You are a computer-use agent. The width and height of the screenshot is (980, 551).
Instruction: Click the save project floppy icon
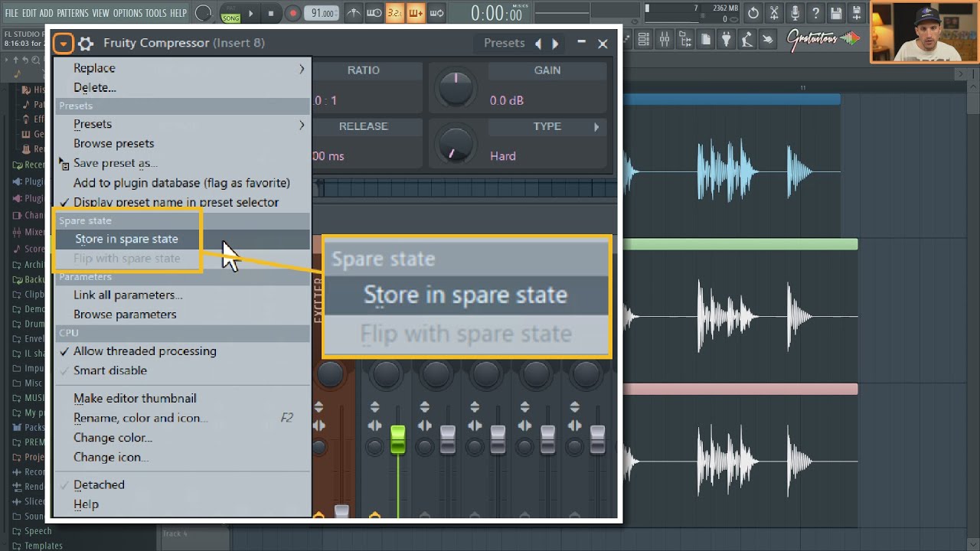tap(836, 13)
